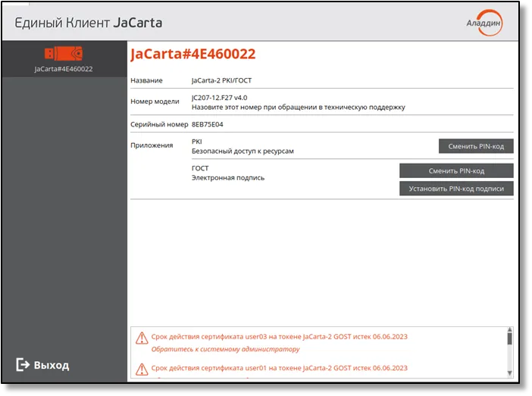Select the JaCarta#4E460022 token icon in sidebar
532x396 pixels.
pyautogui.click(x=64, y=54)
